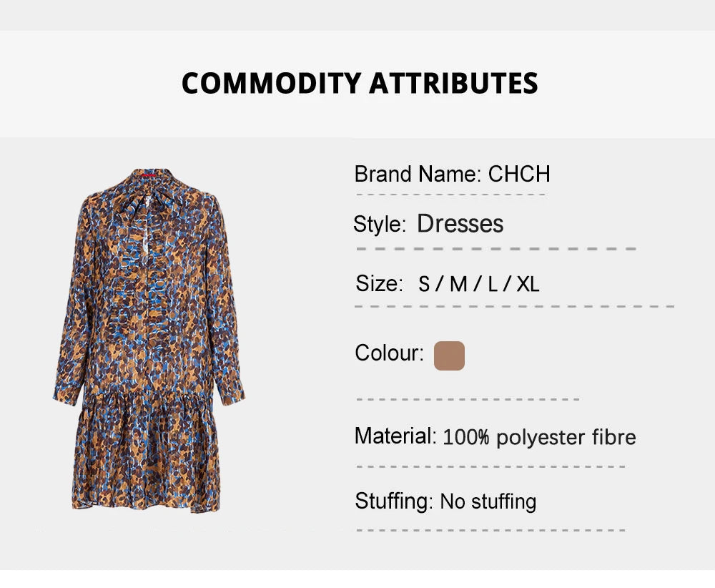This screenshot has width=715, height=588.
Task: Click the No stuffing value
Action: point(488,501)
